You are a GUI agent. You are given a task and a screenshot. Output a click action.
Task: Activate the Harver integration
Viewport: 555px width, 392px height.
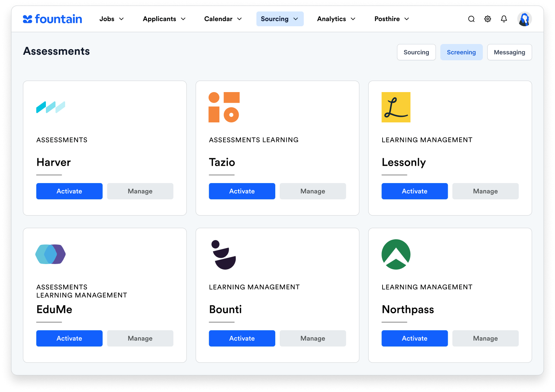[x=69, y=191]
